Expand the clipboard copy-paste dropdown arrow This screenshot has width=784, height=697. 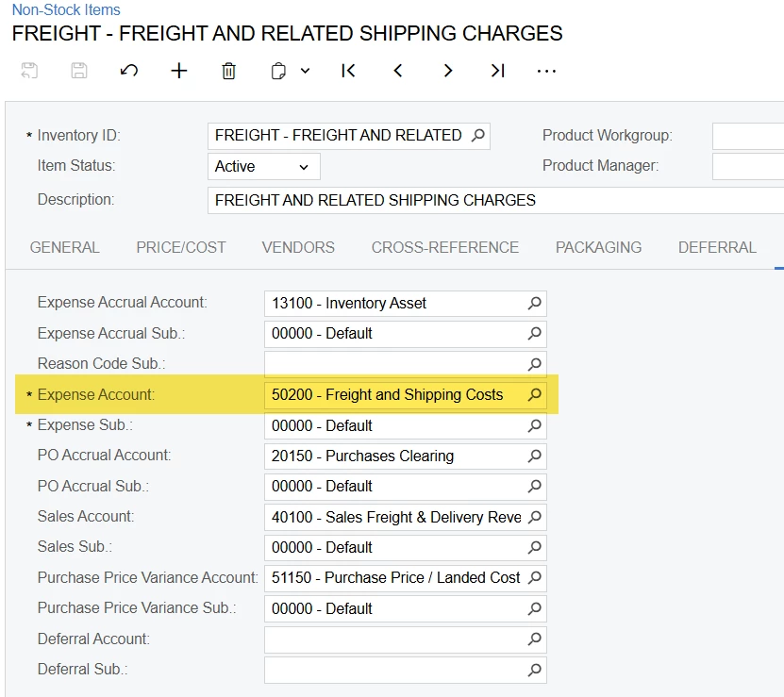click(x=305, y=71)
